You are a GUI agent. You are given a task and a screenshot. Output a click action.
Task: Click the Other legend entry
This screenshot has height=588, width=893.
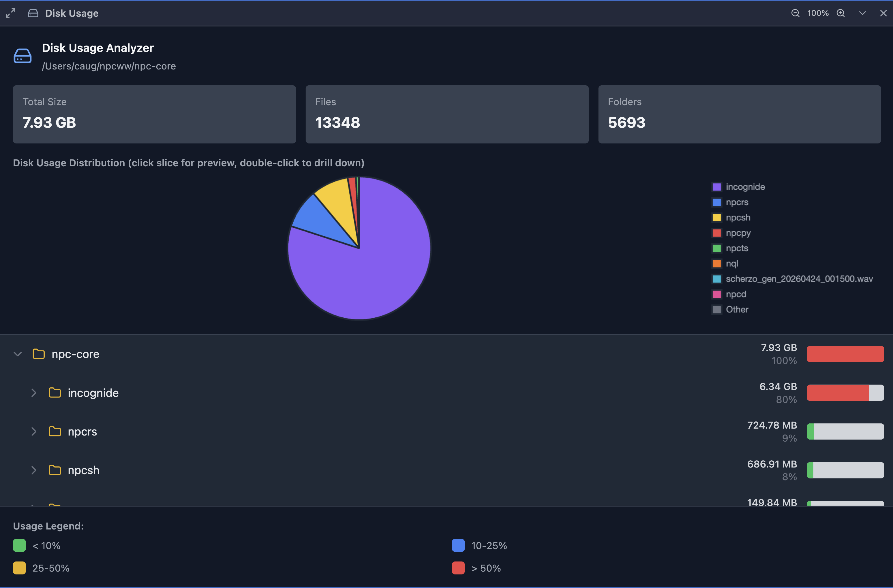coord(730,310)
